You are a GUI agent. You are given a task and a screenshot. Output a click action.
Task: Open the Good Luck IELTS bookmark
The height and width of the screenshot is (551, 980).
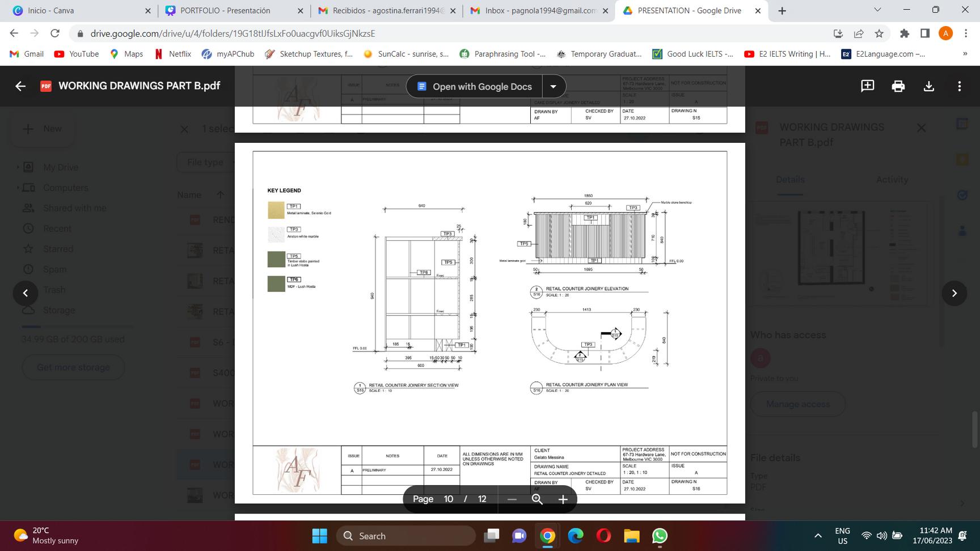pyautogui.click(x=692, y=54)
